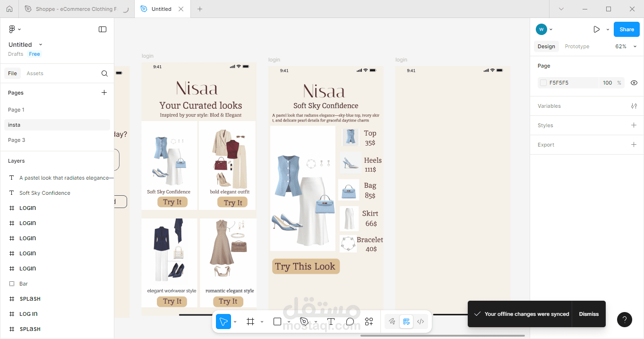Close the Untitled tab
Image resolution: width=644 pixels, height=339 pixels.
click(181, 9)
